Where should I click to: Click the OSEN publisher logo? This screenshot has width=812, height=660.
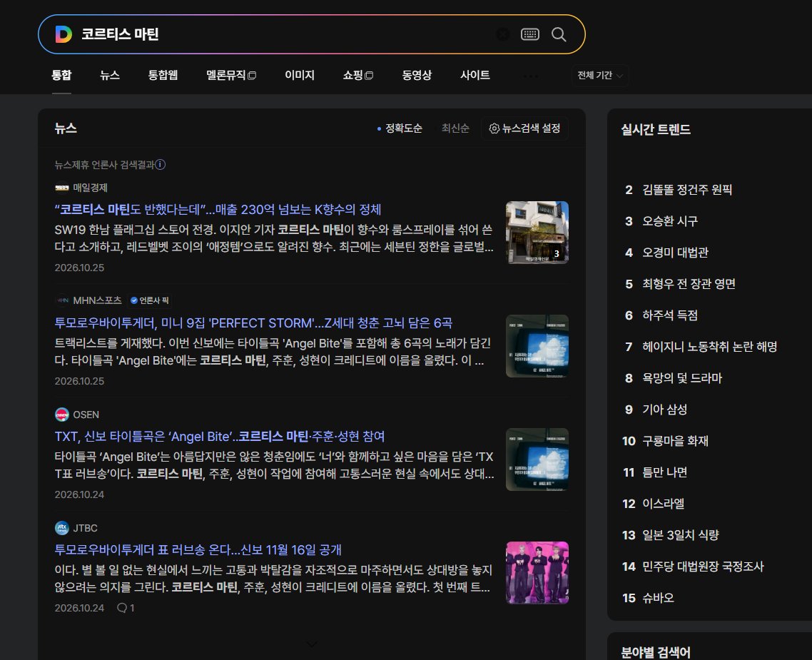[61, 414]
